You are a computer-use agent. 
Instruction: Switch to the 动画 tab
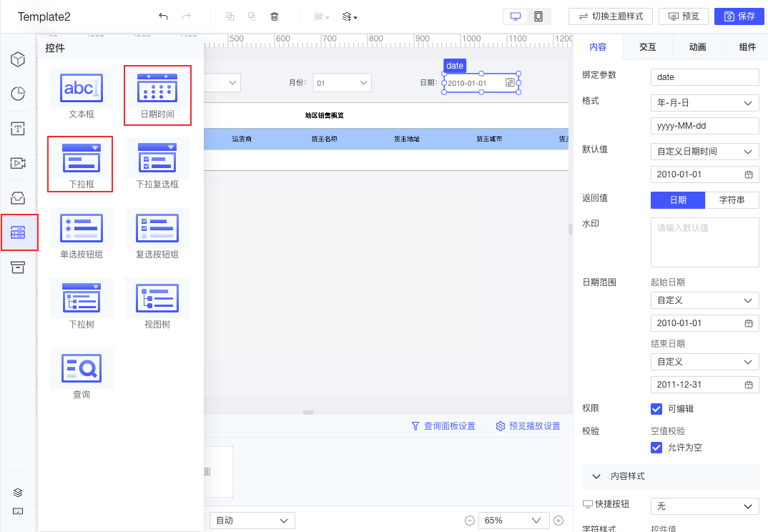(x=697, y=47)
